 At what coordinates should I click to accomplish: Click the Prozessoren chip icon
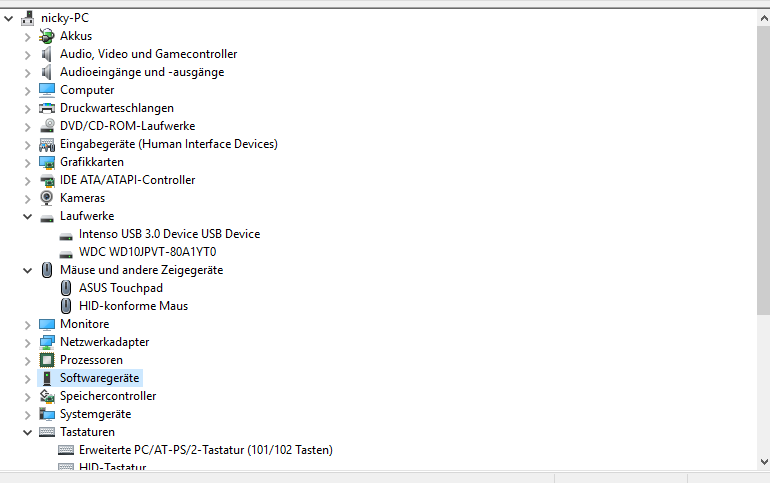click(47, 360)
